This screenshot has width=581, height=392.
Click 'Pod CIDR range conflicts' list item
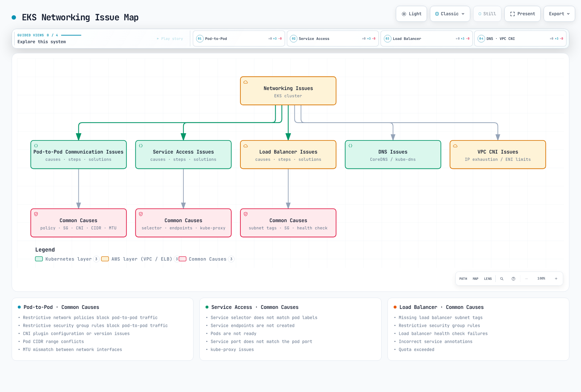coord(53,342)
